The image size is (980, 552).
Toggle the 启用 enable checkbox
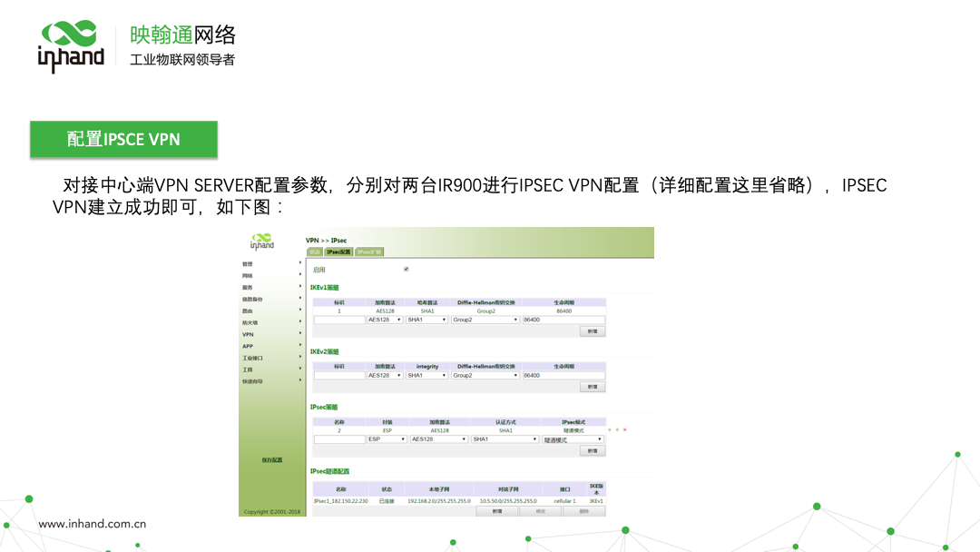[x=406, y=269]
